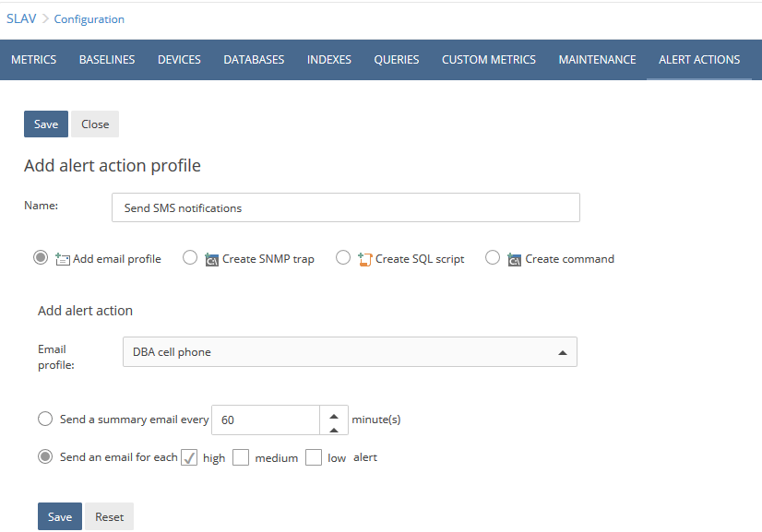Click the profile Name input field
The image size is (762, 532).
pyautogui.click(x=345, y=207)
